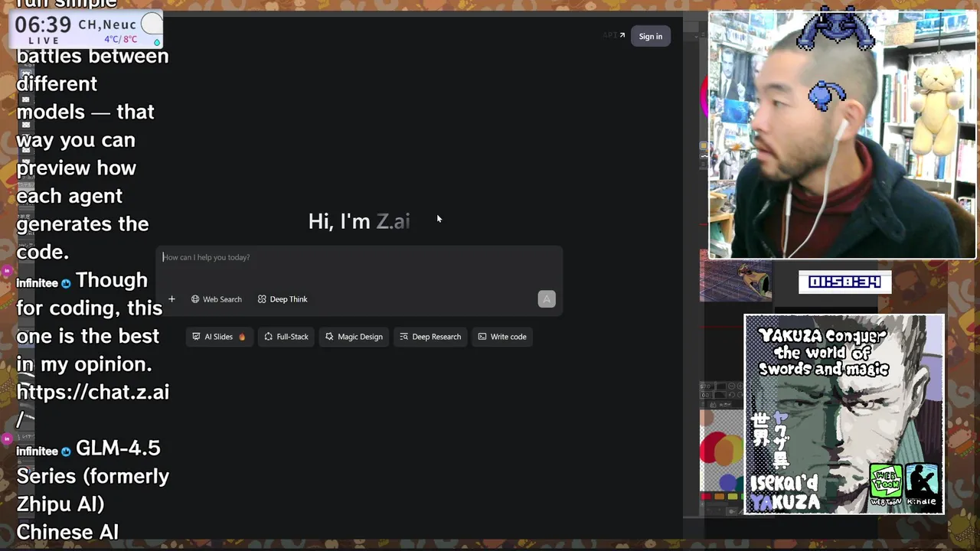
Task: Click the 'Hi, I'm Z.ai' heading
Action: 359,222
